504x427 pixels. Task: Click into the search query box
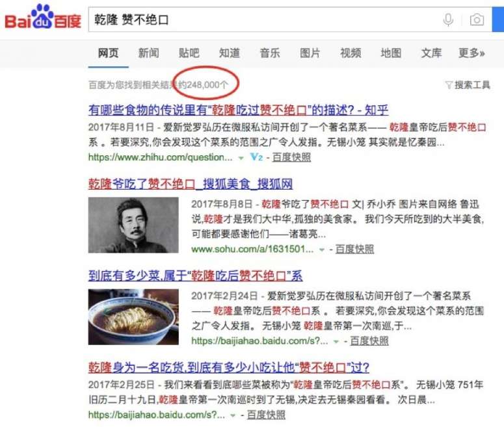coord(263,20)
